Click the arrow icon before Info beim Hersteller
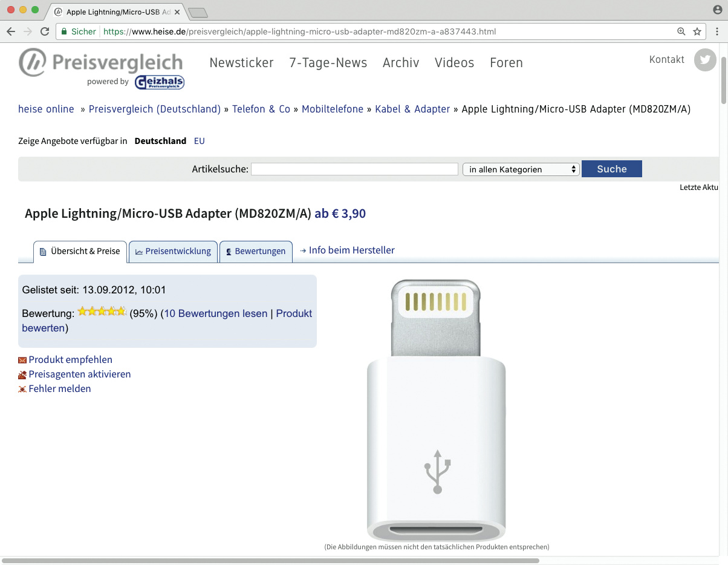 pyautogui.click(x=304, y=251)
